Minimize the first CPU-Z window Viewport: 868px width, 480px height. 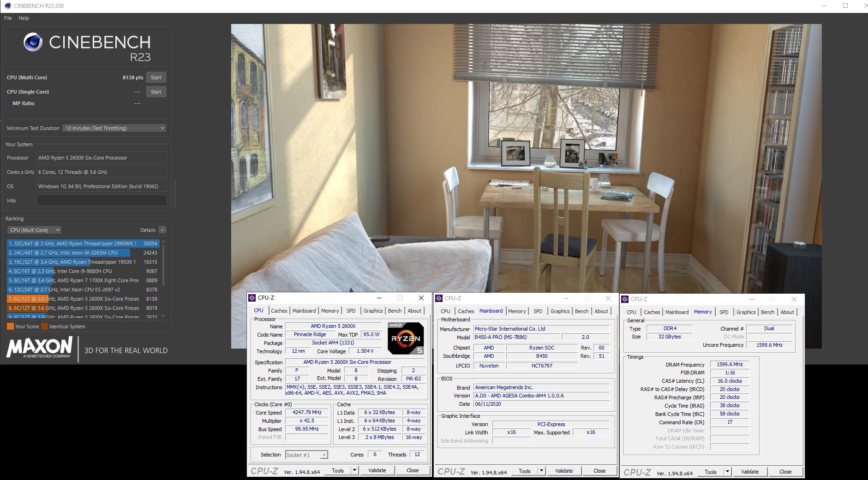click(379, 298)
